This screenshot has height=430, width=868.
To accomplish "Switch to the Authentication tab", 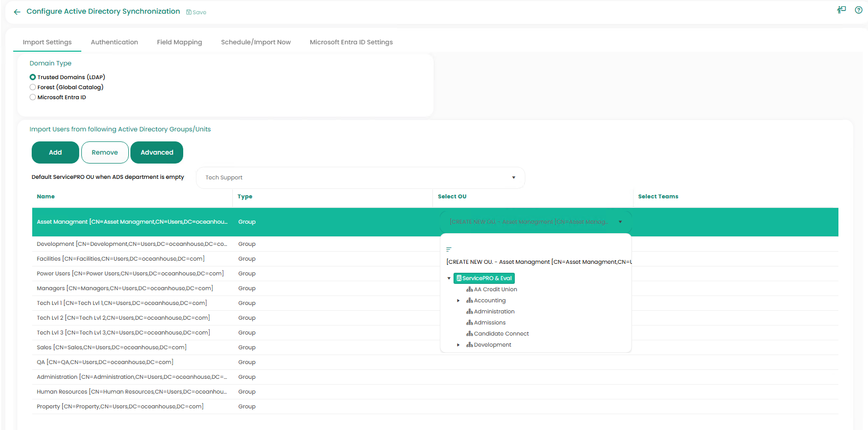I will tap(114, 42).
